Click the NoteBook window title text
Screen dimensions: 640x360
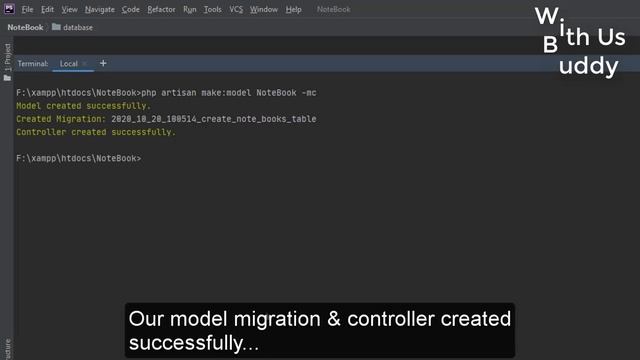(333, 9)
